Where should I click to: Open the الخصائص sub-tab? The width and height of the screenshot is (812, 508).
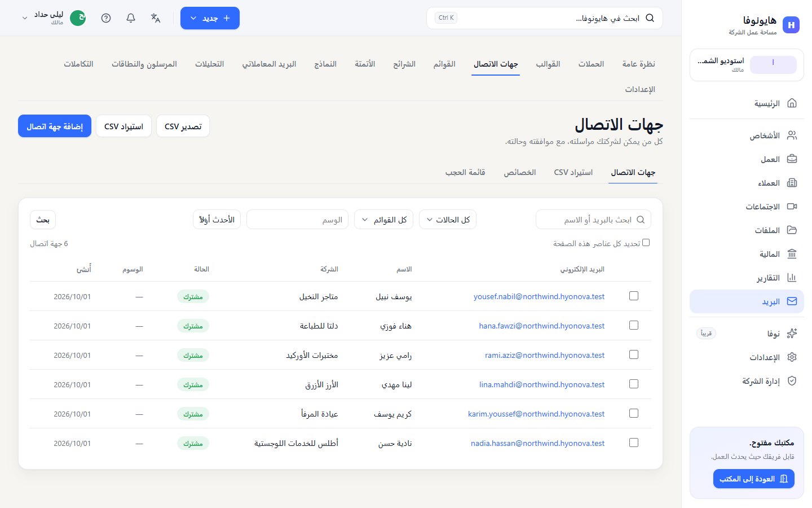[x=520, y=172]
